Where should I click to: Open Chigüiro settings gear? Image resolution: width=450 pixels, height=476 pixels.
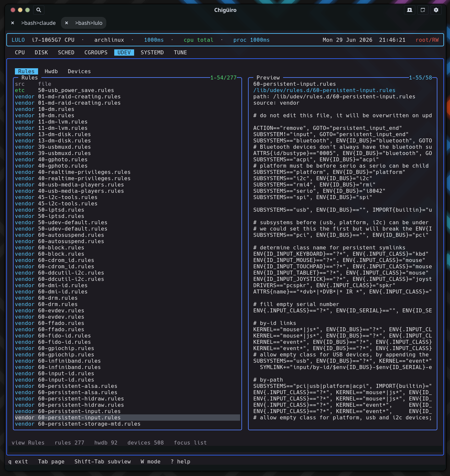(x=436, y=10)
